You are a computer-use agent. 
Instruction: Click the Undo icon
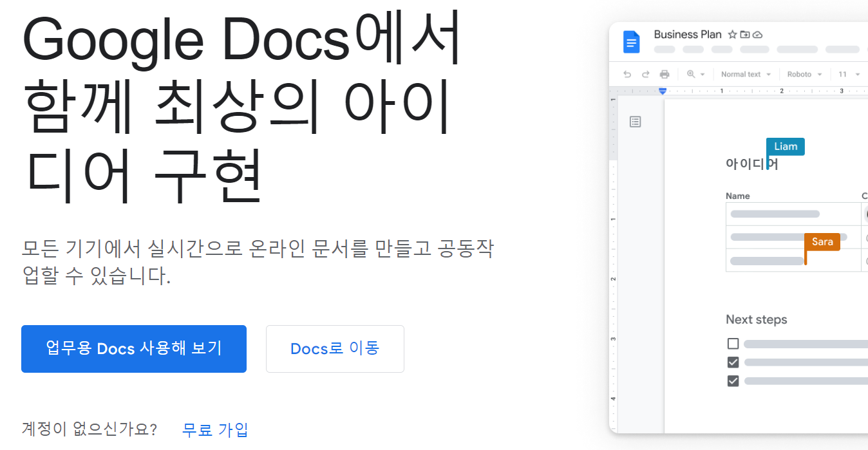[x=627, y=74]
